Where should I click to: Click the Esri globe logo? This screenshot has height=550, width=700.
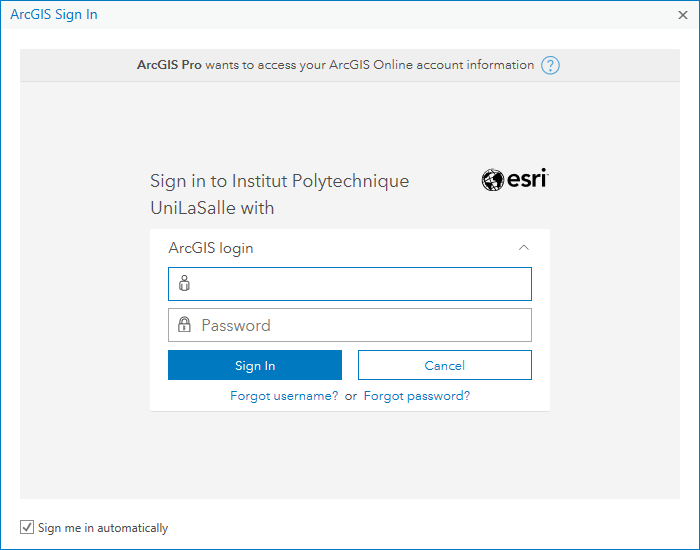(x=492, y=180)
